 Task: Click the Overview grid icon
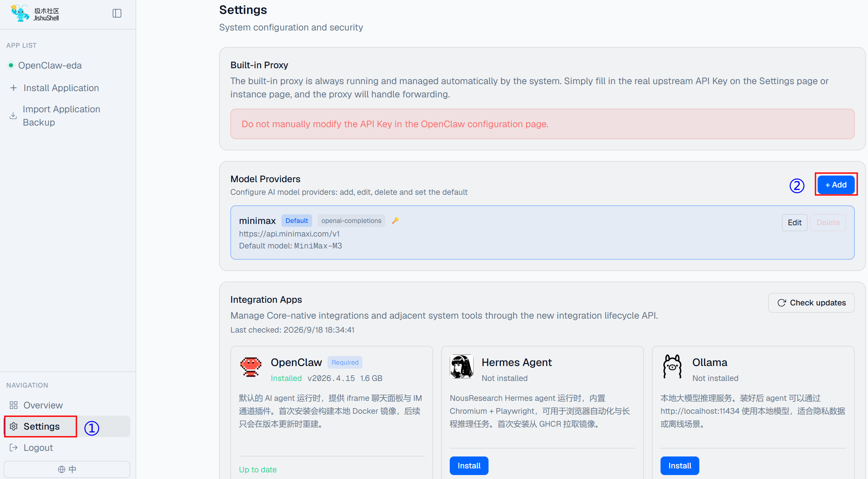(14, 405)
